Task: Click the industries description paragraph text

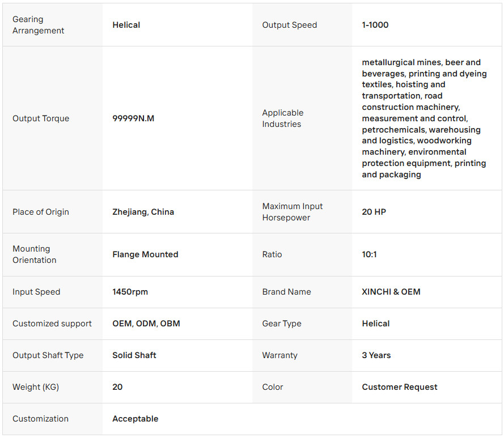Action: pyautogui.click(x=424, y=118)
